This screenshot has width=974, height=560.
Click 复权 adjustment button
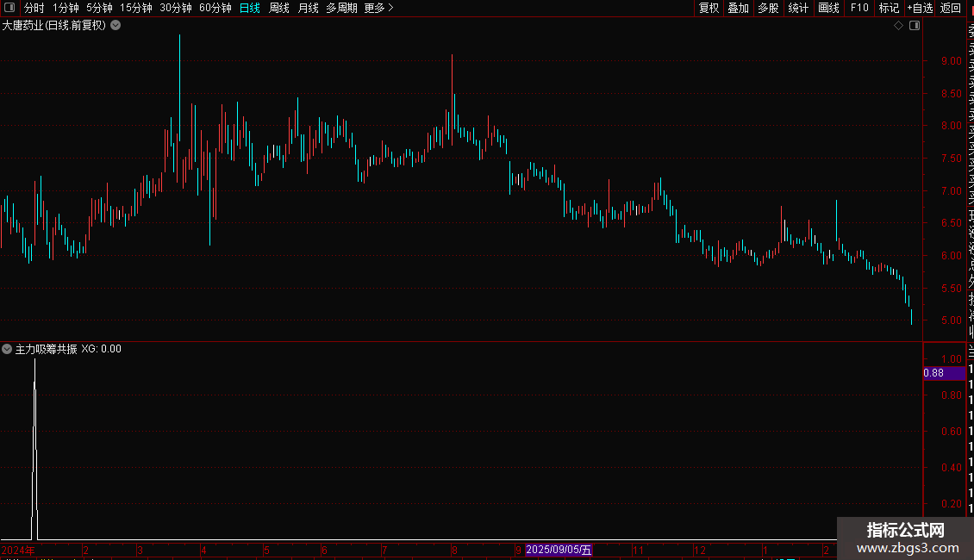coord(709,8)
